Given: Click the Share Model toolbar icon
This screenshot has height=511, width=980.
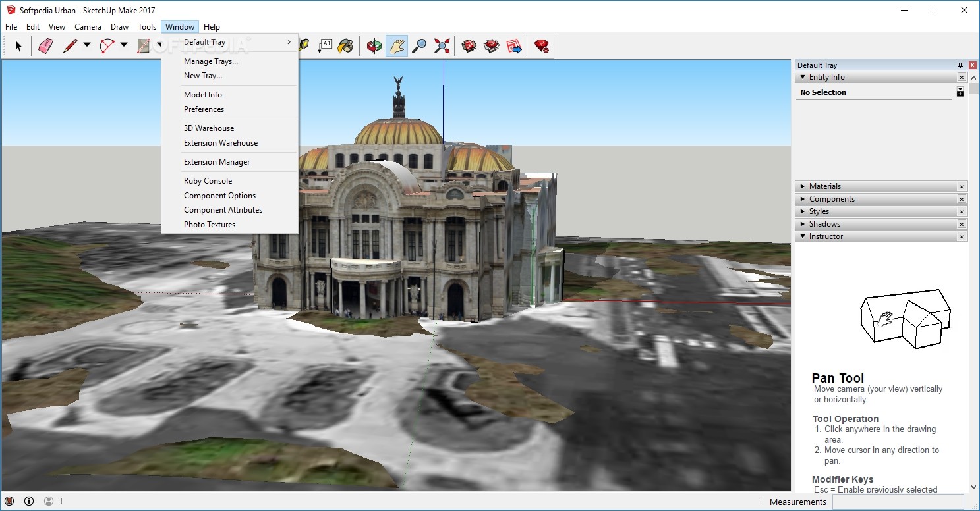Looking at the screenshot, I should tap(492, 46).
